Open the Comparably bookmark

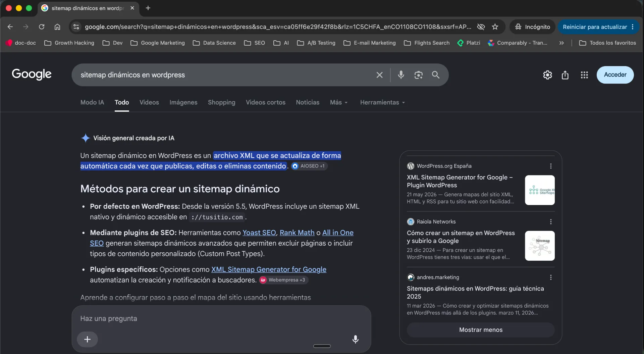(518, 43)
